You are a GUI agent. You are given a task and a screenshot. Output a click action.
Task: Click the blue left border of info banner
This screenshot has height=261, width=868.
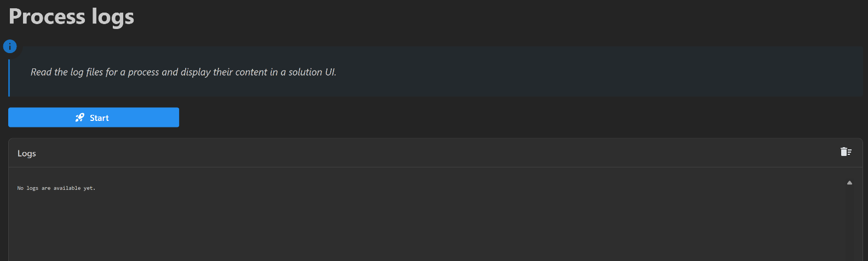9,77
